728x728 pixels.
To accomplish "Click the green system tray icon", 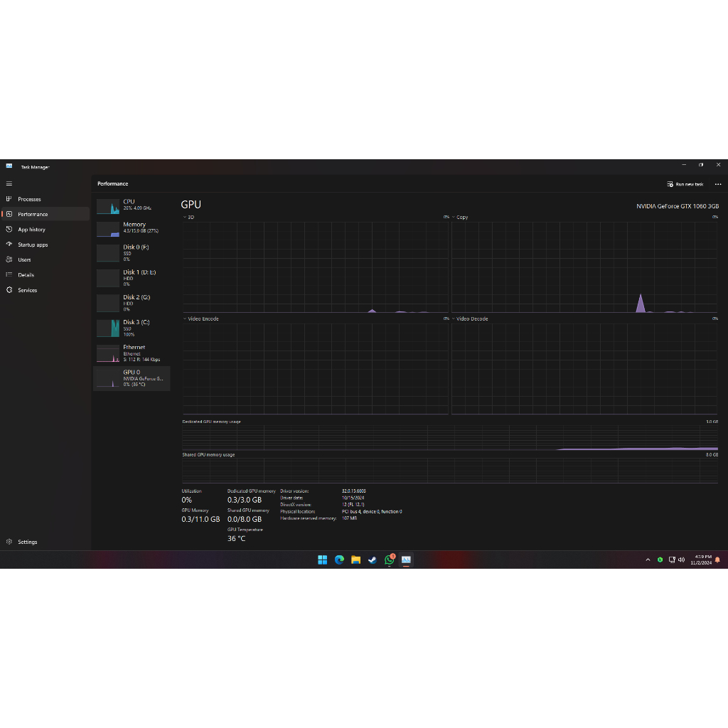I will tap(660, 560).
